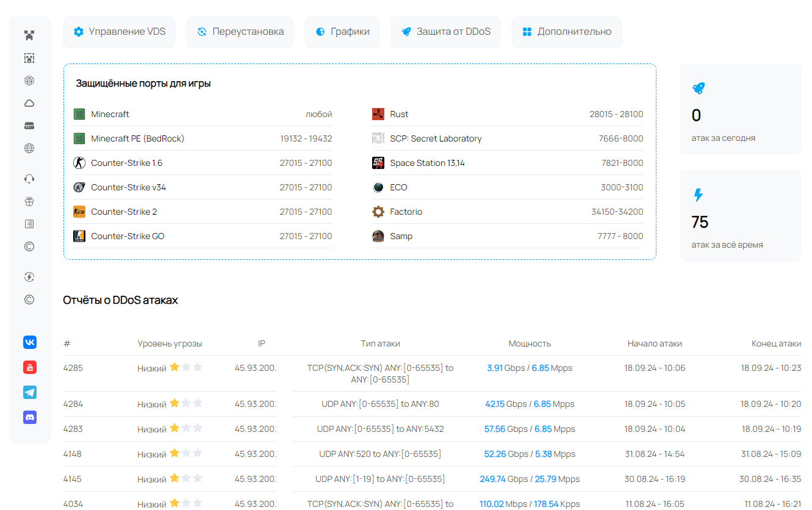Select attack report number 4145
812x510 pixels.
point(73,479)
